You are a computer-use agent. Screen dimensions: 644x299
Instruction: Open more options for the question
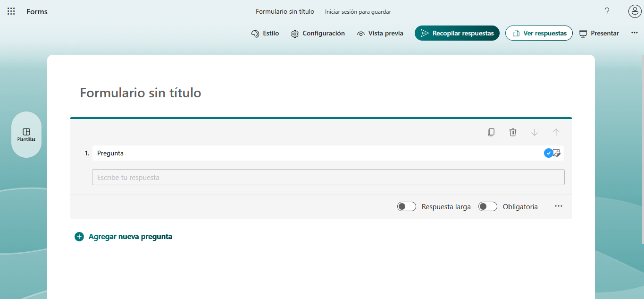559,206
